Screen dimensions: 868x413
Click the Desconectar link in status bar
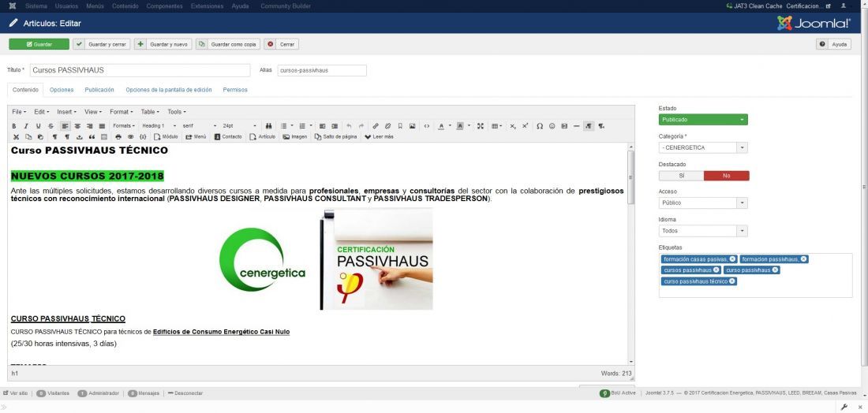coord(185,393)
